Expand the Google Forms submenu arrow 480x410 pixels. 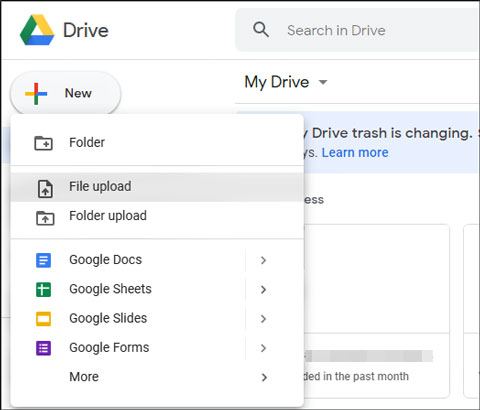point(263,348)
